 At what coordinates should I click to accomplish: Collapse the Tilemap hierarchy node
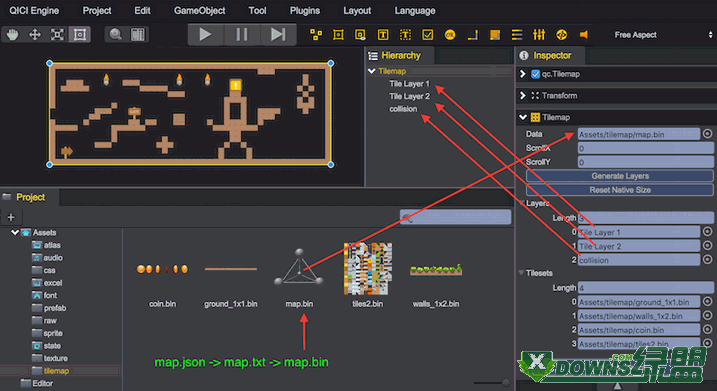tap(372, 71)
